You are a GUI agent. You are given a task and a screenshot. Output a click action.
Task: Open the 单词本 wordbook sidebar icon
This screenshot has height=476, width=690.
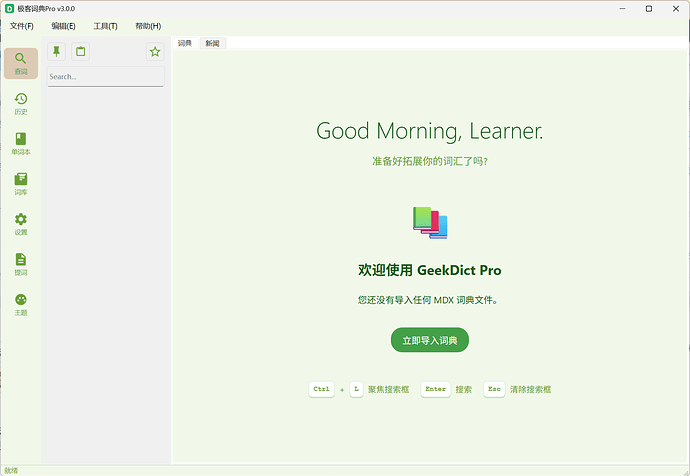pos(21,144)
